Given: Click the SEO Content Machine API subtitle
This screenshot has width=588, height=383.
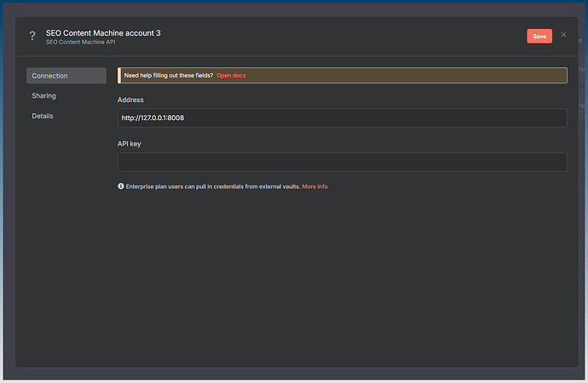Looking at the screenshot, I should click(81, 42).
